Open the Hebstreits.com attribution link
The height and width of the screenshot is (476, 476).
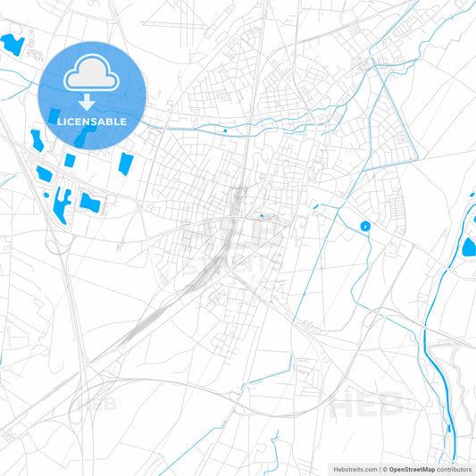[x=355, y=470]
